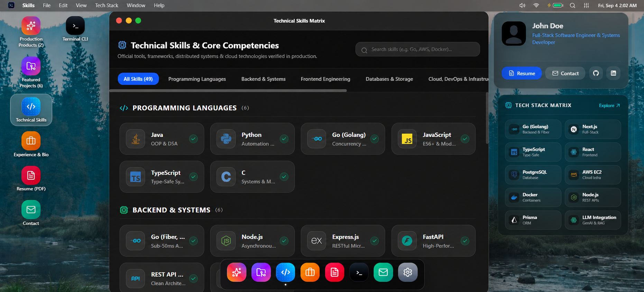Open the Tech Stack menu

(x=107, y=6)
